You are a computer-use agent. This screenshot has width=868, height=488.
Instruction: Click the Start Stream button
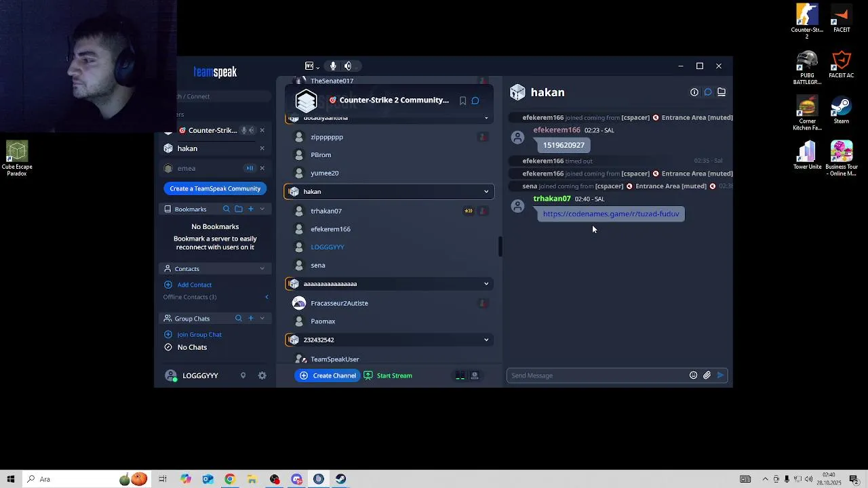pos(388,375)
